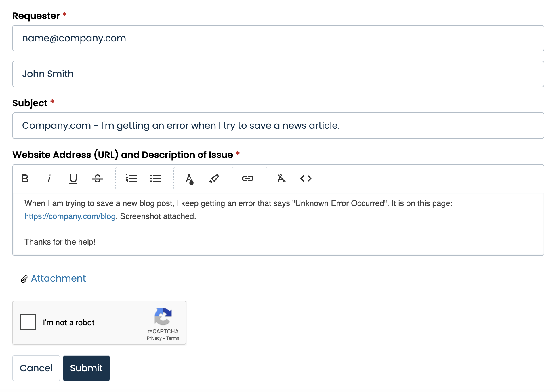Click into the Subject text field
This screenshot has height=392, width=557.
278,126
